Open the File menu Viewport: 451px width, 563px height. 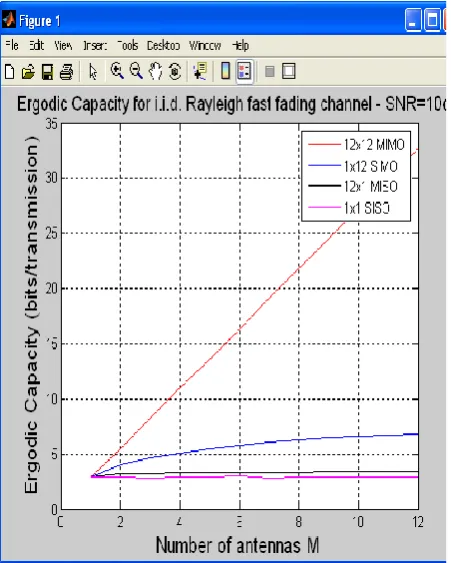[12, 45]
